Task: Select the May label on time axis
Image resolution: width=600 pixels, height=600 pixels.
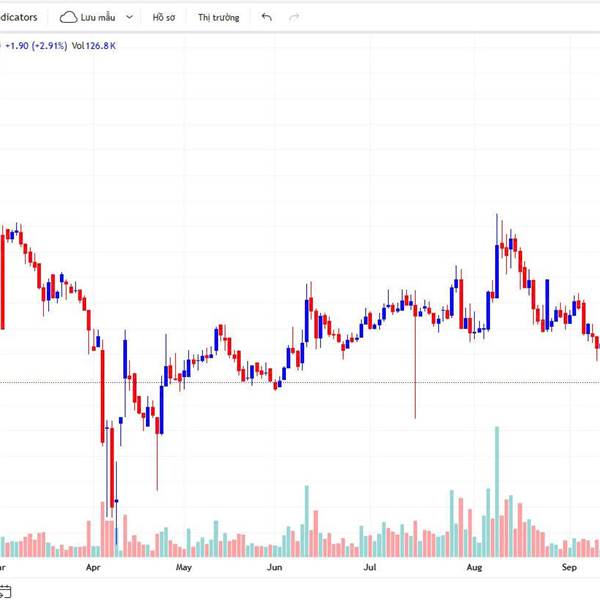Action: click(x=183, y=568)
